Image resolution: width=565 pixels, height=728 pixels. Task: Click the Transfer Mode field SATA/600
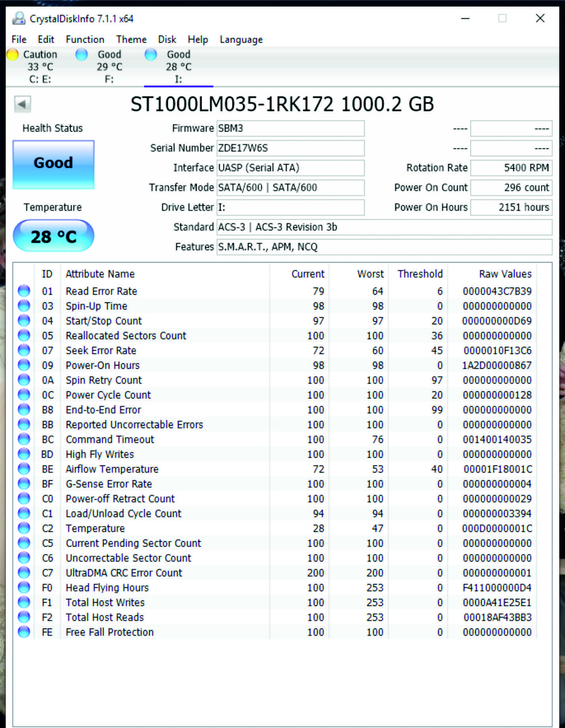[290, 188]
